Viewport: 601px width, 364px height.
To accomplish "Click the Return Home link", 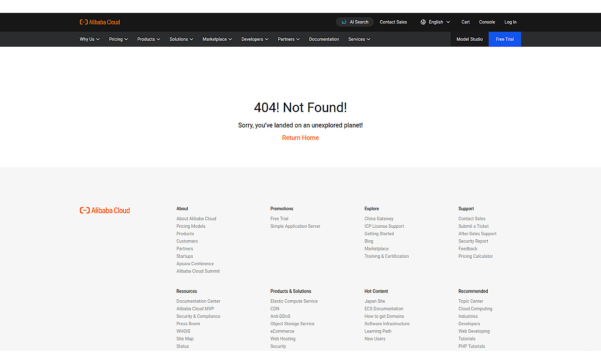I will (x=300, y=138).
